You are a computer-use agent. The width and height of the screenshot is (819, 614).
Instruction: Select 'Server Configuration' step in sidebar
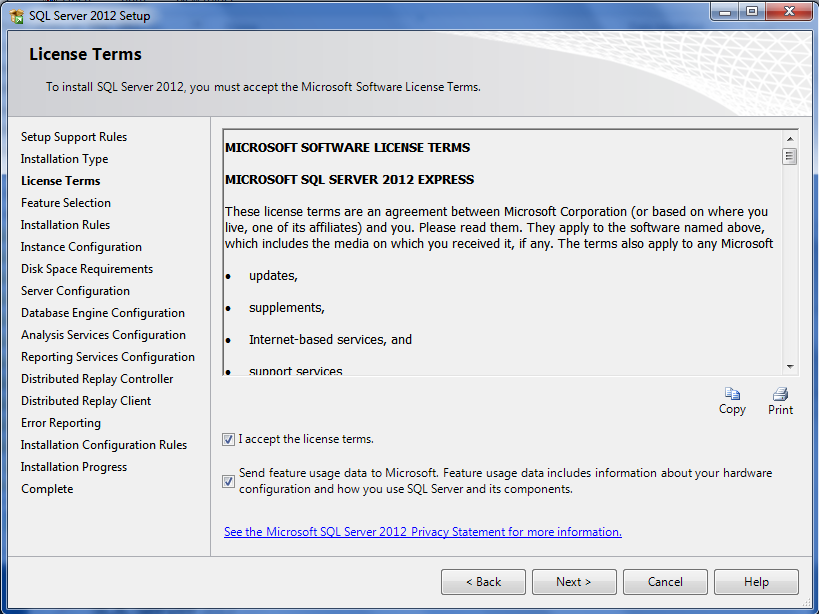tap(75, 291)
